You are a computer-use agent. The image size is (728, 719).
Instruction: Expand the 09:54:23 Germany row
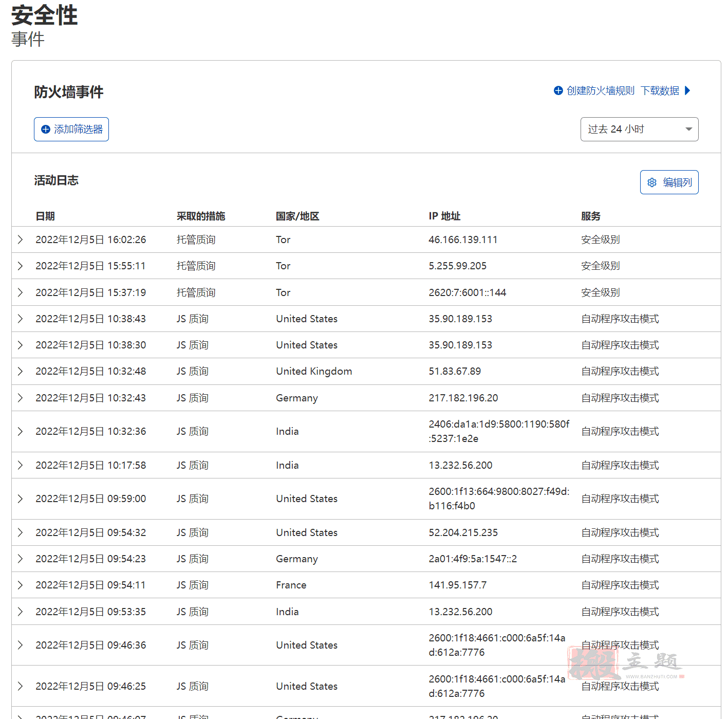pos(20,559)
